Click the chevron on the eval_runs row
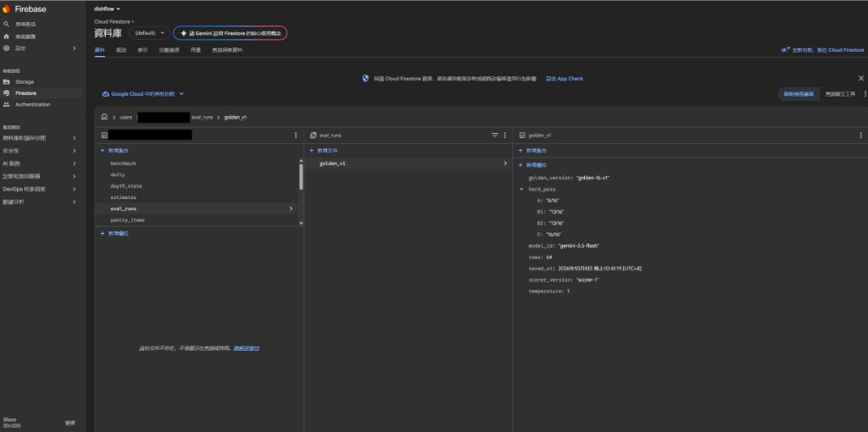This screenshot has height=432, width=868. pyautogui.click(x=292, y=208)
